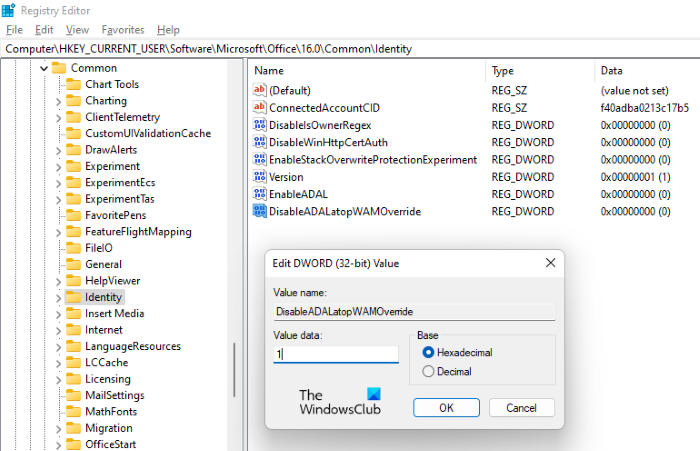The height and width of the screenshot is (451, 700).
Task: Click the DrawAlerts folder icon
Action: pyautogui.click(x=73, y=150)
